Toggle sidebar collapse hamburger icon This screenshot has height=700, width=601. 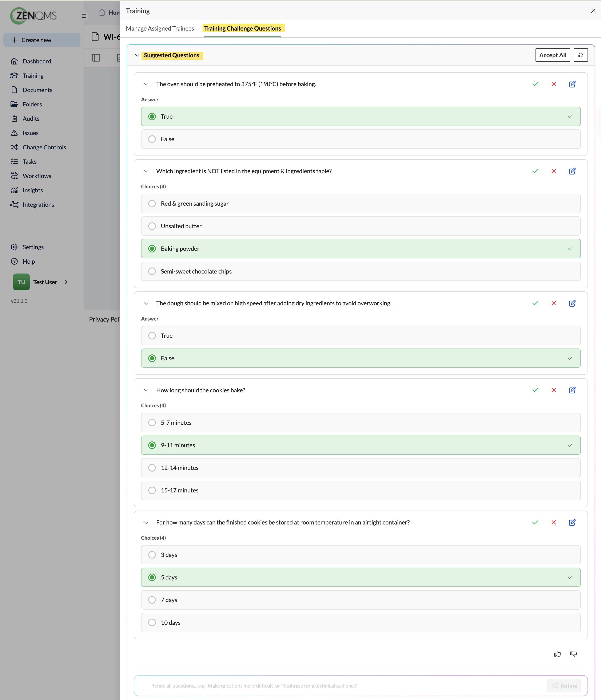[84, 16]
